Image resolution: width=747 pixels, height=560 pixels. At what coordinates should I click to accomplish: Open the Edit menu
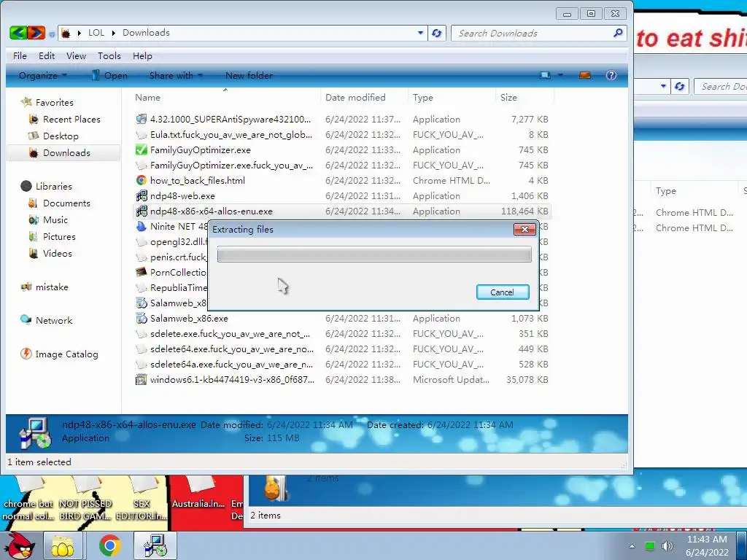47,55
